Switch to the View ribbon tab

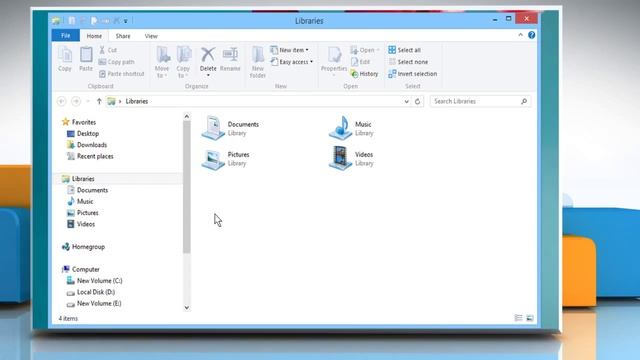pos(151,36)
